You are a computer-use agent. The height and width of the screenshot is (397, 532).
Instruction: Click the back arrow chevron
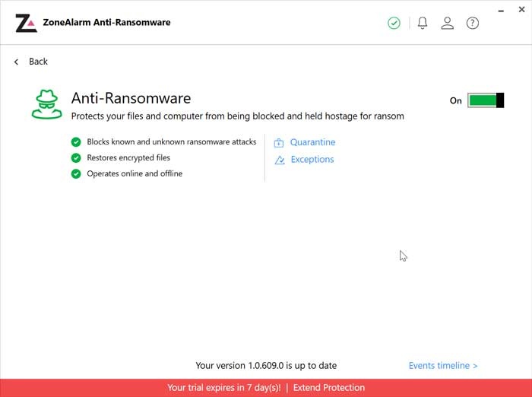coord(16,62)
